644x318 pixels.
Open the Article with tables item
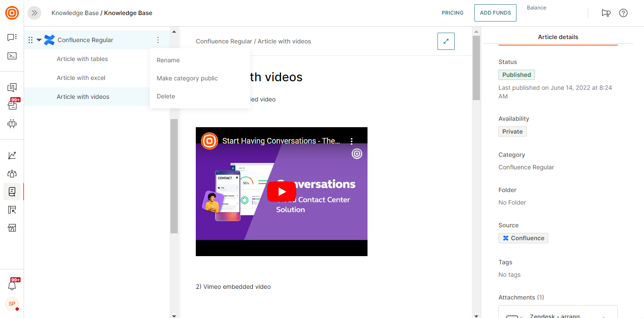pyautogui.click(x=82, y=59)
